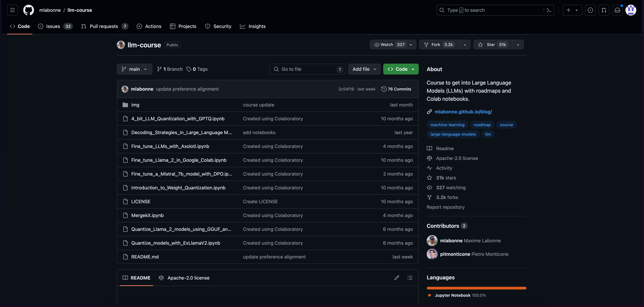Toggle Watch on the repository
The width and height of the screenshot is (644, 307).
coord(393,44)
